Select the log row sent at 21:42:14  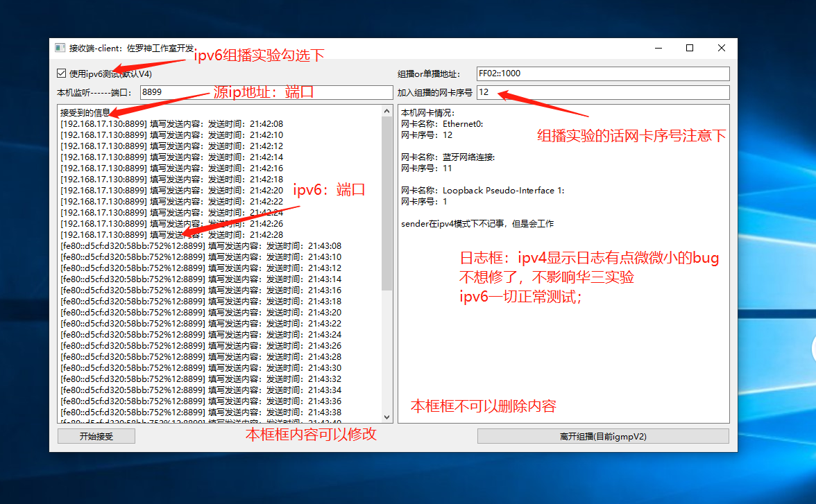tap(172, 157)
